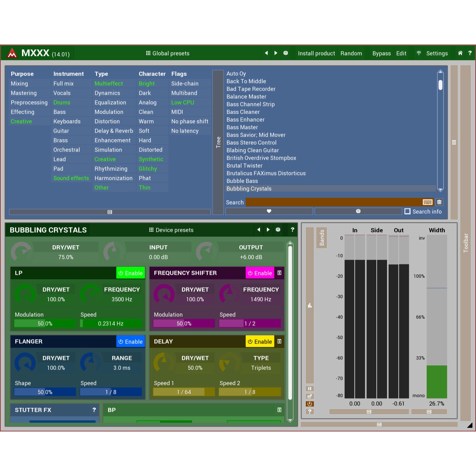Go to previous device preset

pos(258,230)
